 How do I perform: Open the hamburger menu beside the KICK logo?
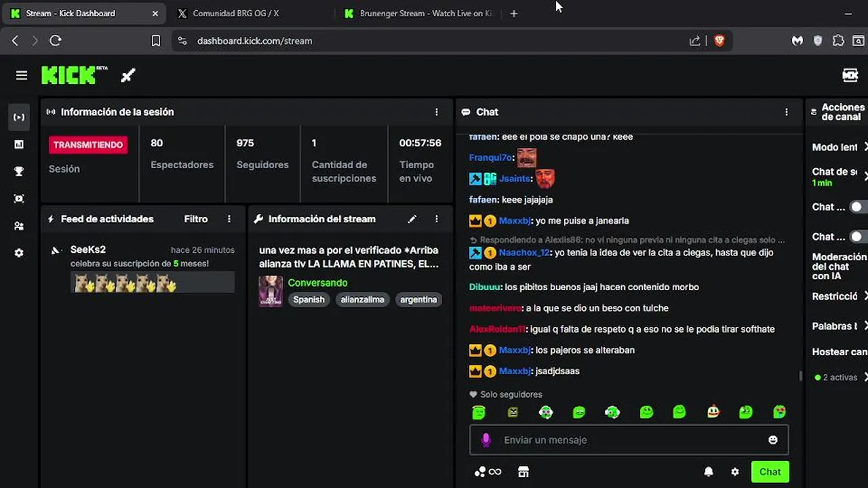tap(22, 75)
